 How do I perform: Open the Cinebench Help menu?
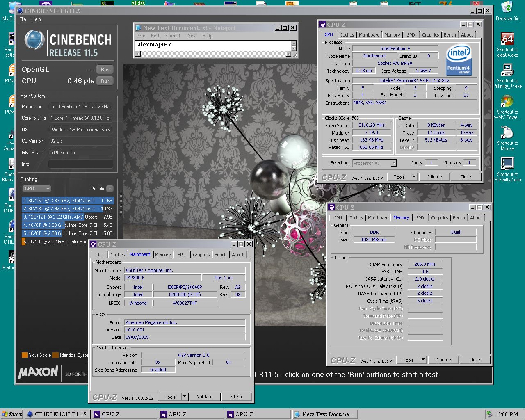pos(36,19)
